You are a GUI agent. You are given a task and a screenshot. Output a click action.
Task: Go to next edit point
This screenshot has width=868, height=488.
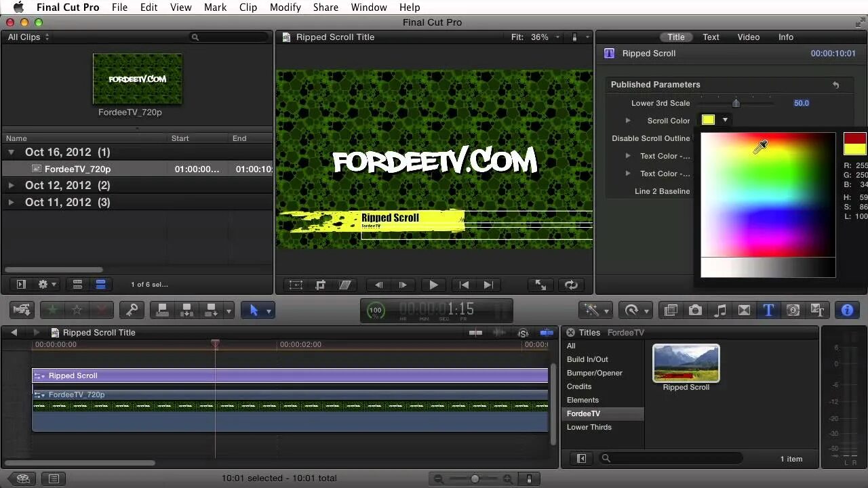[x=488, y=285]
